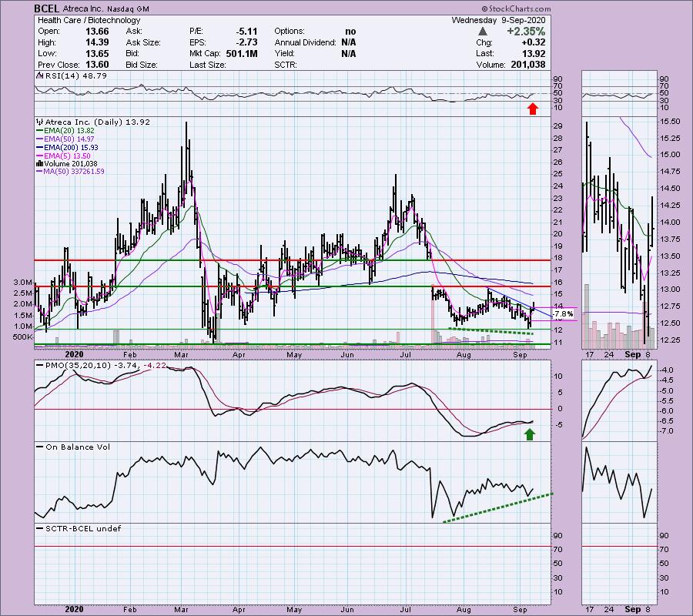The height and width of the screenshot is (616, 693).
Task: Select the EPS value -2.73
Action: point(246,42)
